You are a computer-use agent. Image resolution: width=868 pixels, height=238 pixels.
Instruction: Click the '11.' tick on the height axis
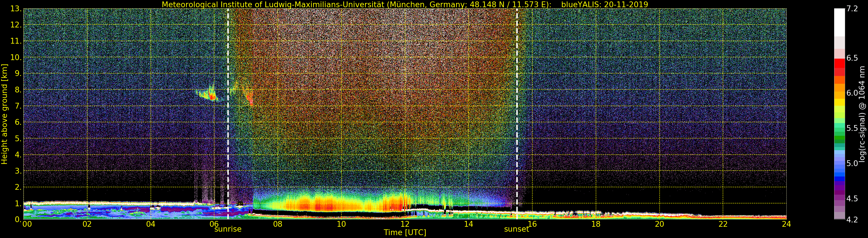click(x=16, y=41)
